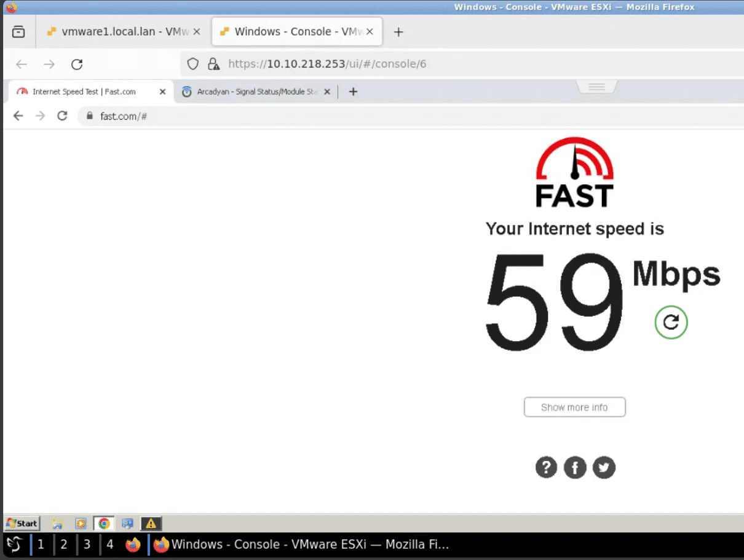
Task: Close the Arcadyan Signal Status Chrome tab
Action: point(327,92)
